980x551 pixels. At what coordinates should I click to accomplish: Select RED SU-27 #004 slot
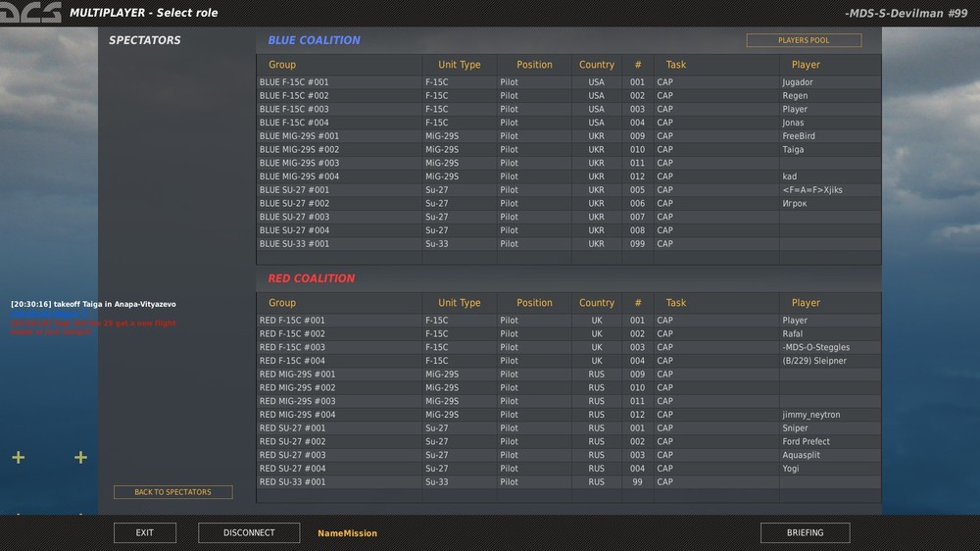568,469
